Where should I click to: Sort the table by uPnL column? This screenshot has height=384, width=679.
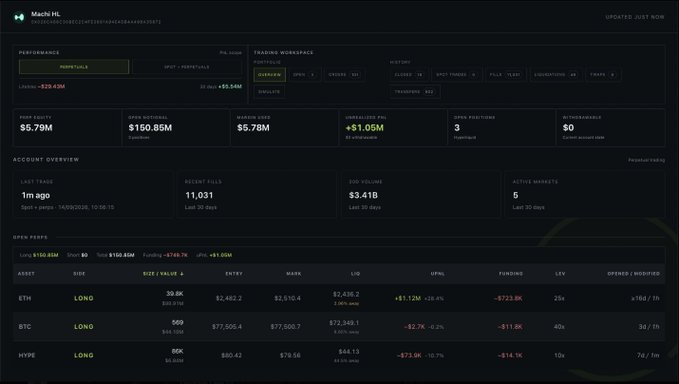pos(437,274)
